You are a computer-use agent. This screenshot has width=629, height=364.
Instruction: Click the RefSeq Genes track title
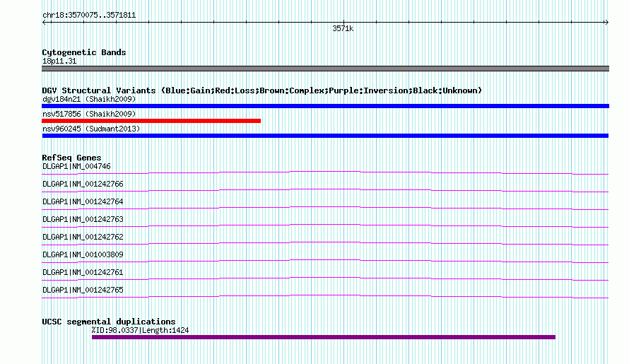pos(71,158)
